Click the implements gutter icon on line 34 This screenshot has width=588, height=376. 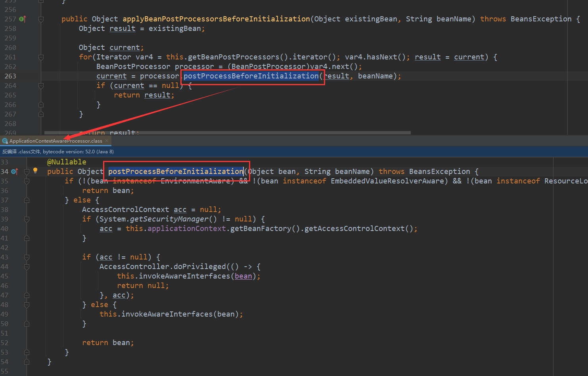coord(15,172)
